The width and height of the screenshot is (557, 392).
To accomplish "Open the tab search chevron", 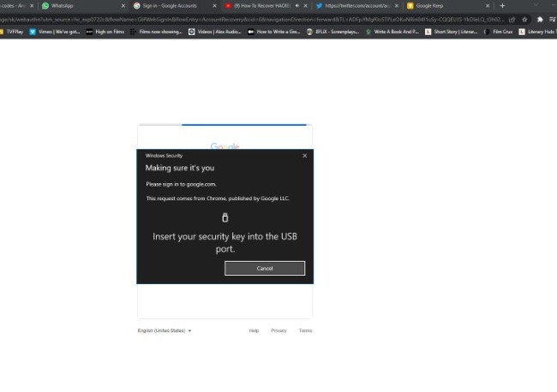I will pyautogui.click(x=536, y=5).
